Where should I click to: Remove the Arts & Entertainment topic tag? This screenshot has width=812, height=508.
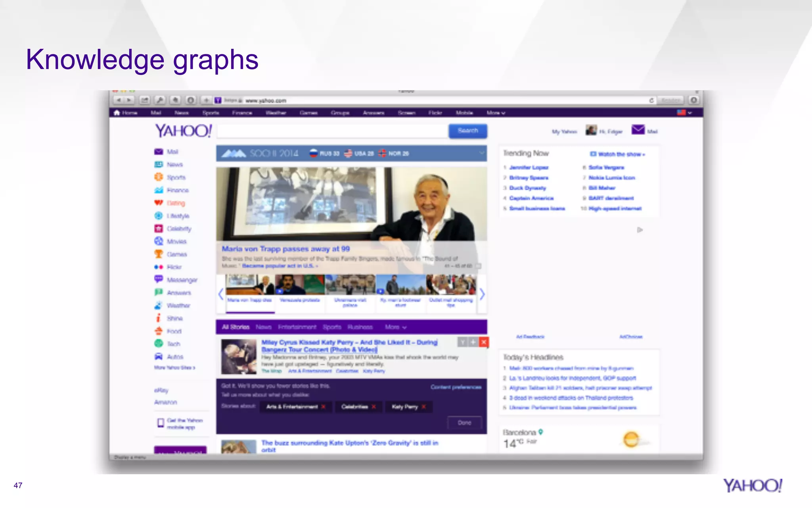[x=324, y=407]
